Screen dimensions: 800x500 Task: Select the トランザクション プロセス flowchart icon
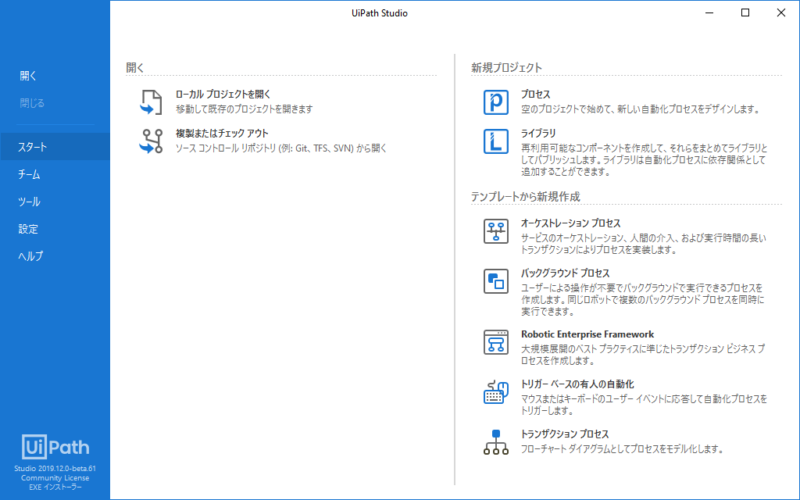tap(496, 441)
